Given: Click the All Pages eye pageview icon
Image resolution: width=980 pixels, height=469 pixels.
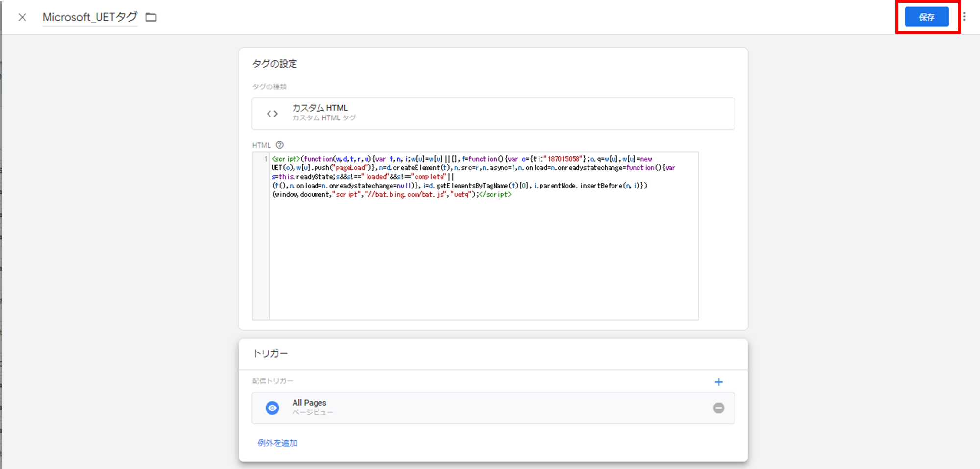Looking at the screenshot, I should [272, 408].
